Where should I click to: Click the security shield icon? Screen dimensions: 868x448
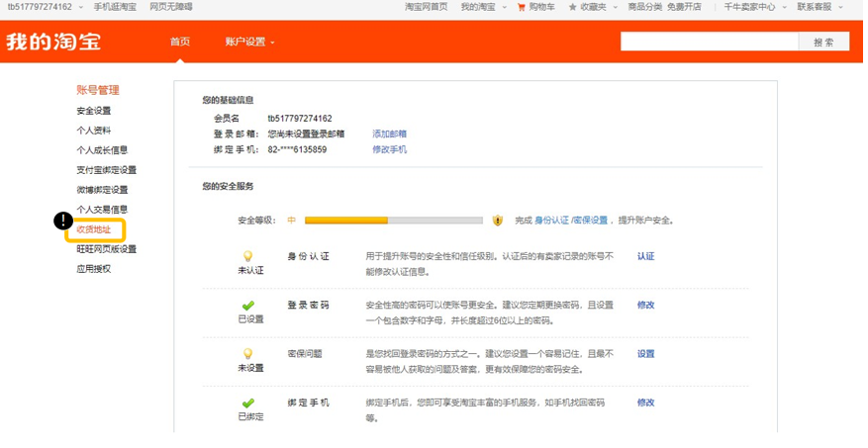click(498, 221)
